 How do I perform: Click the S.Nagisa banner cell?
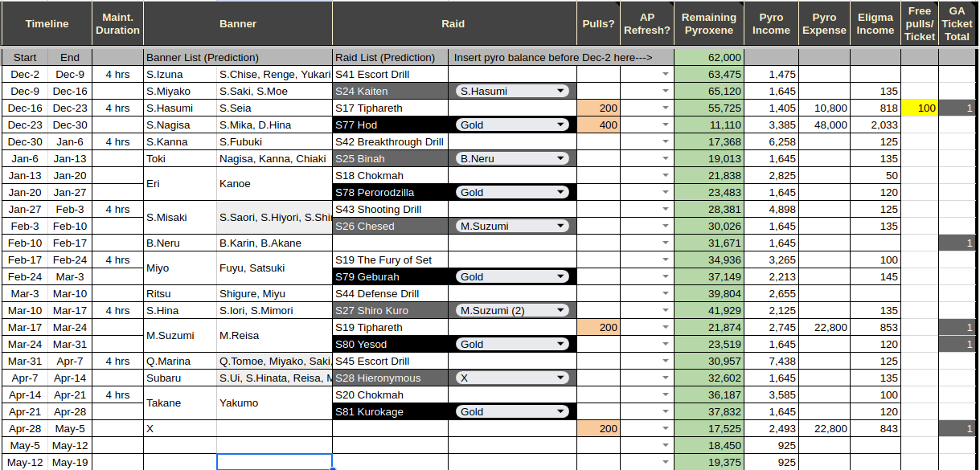pyautogui.click(x=180, y=125)
